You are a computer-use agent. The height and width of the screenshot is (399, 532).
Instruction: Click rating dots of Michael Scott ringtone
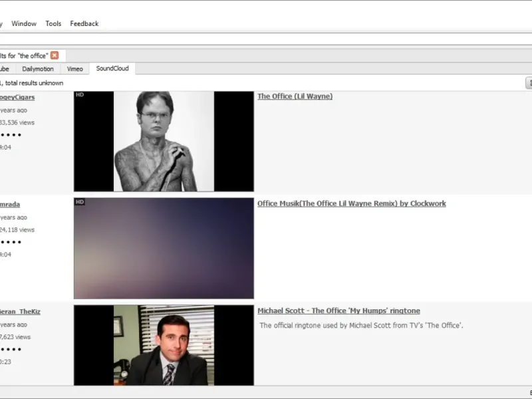[11, 349]
